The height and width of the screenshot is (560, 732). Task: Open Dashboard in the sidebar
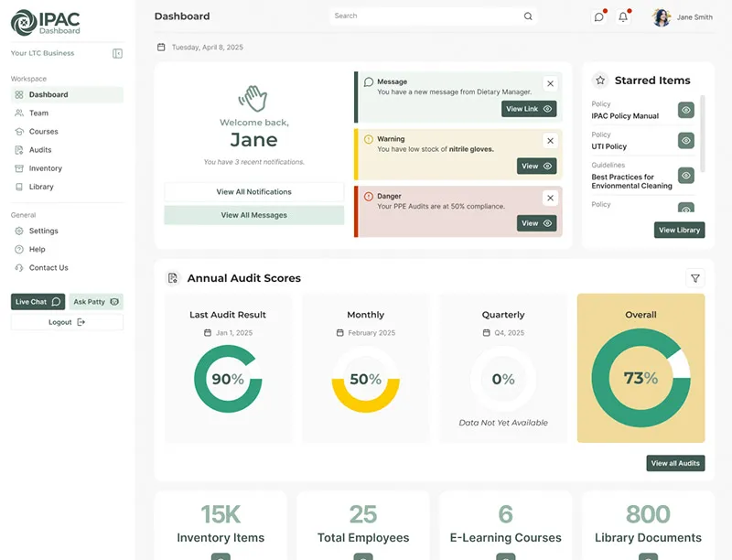(67, 95)
